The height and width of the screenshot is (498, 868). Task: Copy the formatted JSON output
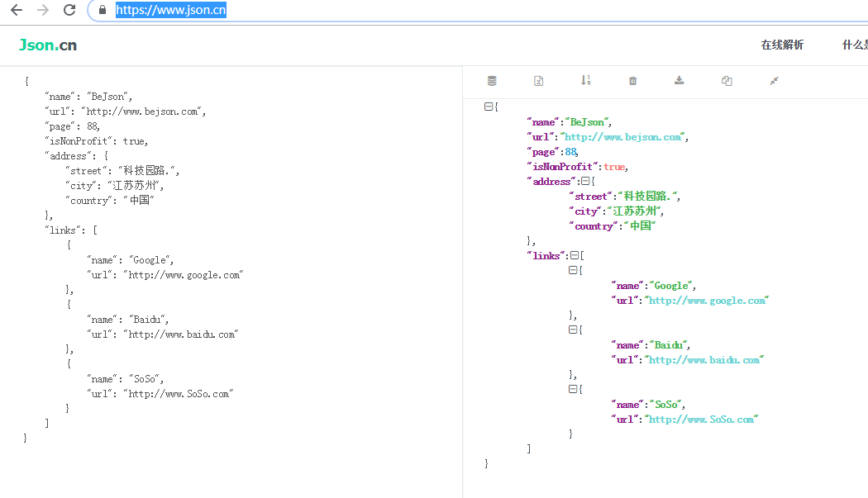click(727, 81)
